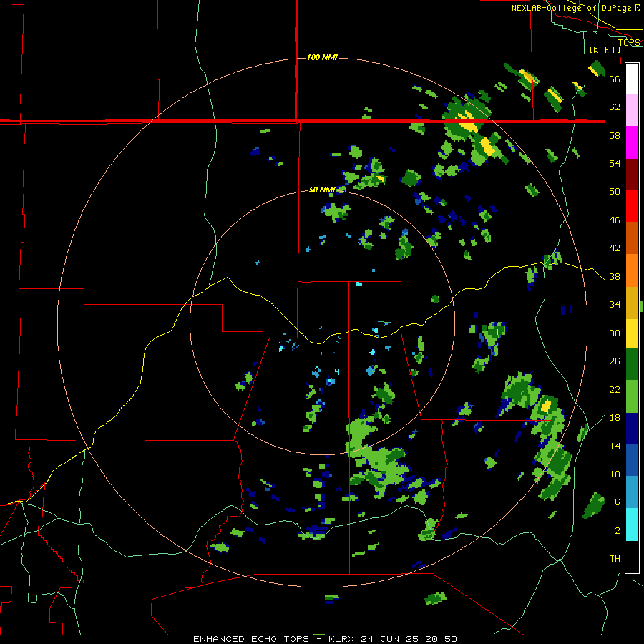
Task: Click the '42' legend value
Action: 615,248
